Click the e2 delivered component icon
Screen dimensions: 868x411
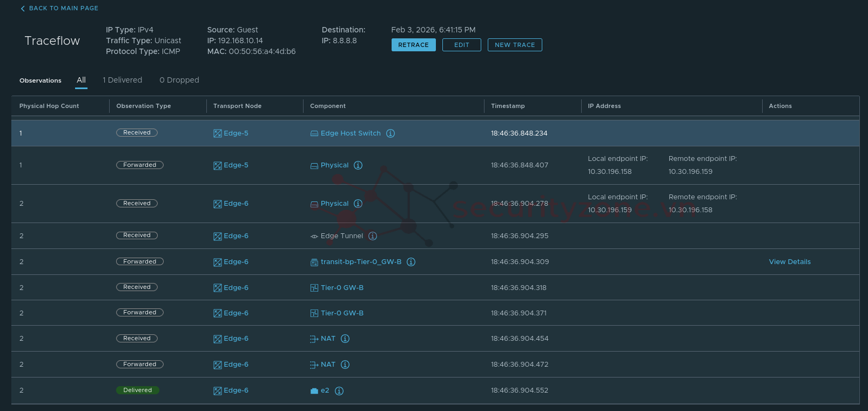click(314, 391)
